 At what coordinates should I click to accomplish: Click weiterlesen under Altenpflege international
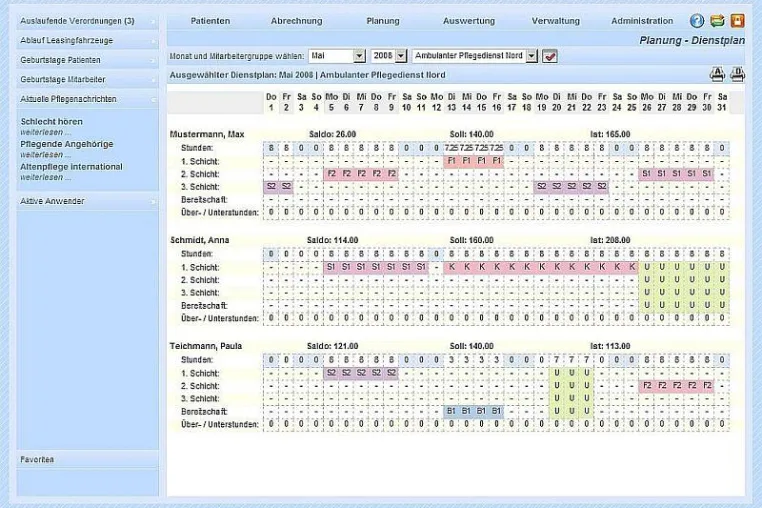pyautogui.click(x=45, y=177)
